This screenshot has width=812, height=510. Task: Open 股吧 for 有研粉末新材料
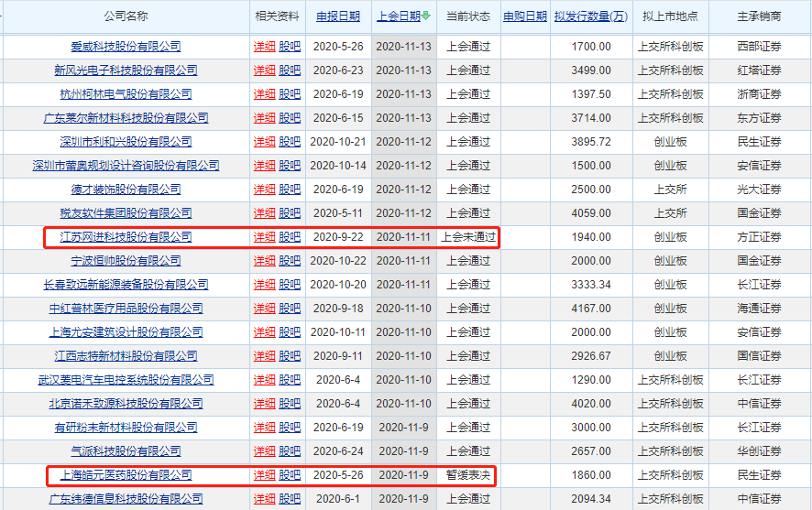(x=290, y=428)
